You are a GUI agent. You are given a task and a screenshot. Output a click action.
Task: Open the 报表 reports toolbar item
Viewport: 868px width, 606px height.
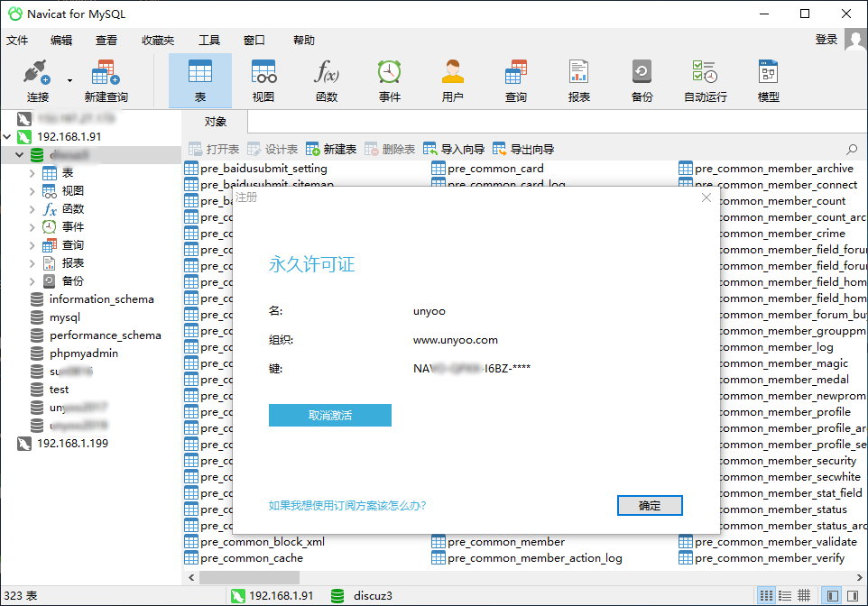pos(578,81)
